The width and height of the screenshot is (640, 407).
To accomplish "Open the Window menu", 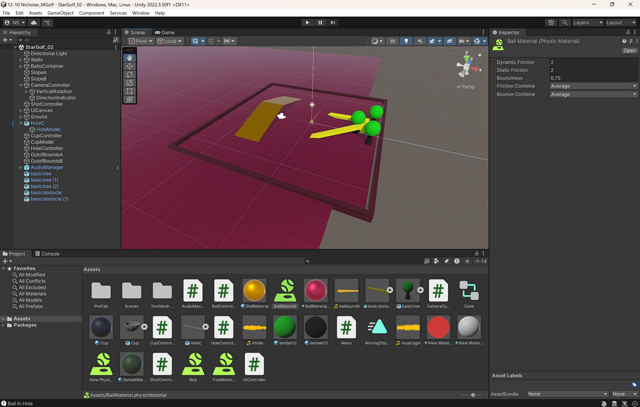I will coord(141,13).
